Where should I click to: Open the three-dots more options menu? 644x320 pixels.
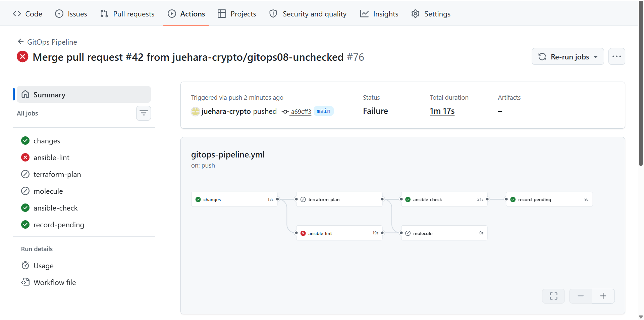click(x=616, y=57)
